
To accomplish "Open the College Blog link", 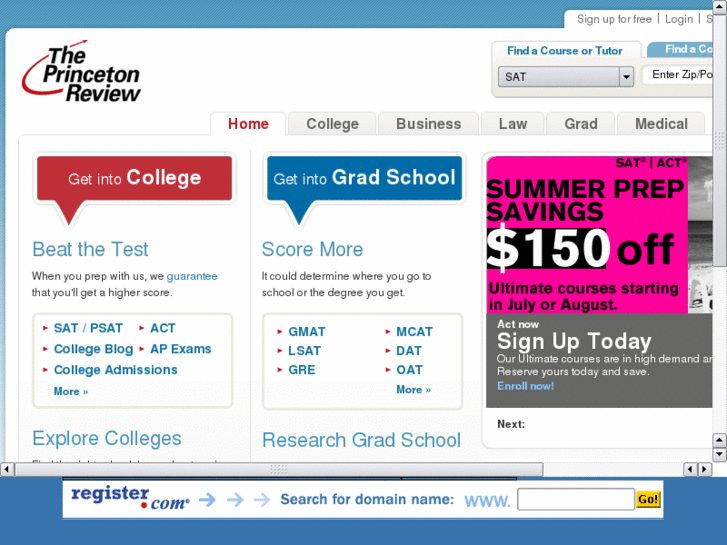I will [93, 349].
